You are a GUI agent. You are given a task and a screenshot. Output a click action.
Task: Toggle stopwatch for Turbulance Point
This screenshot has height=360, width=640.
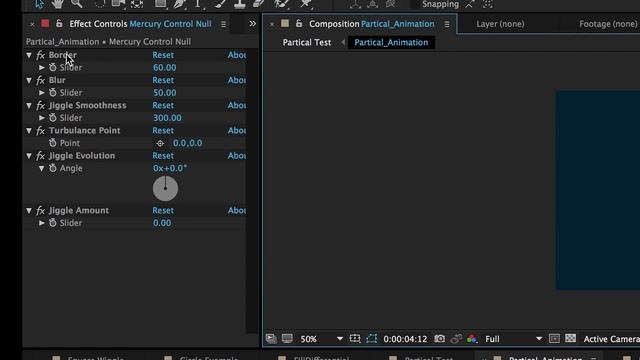53,143
